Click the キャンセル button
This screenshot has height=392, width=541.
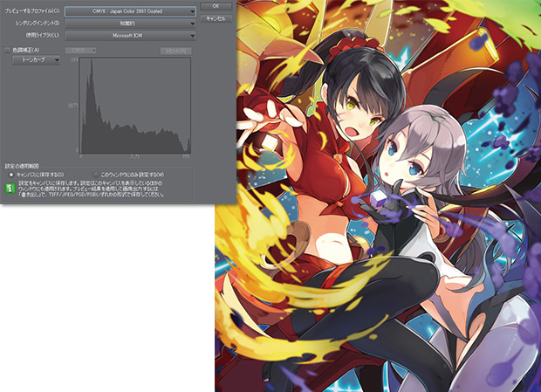(216, 18)
